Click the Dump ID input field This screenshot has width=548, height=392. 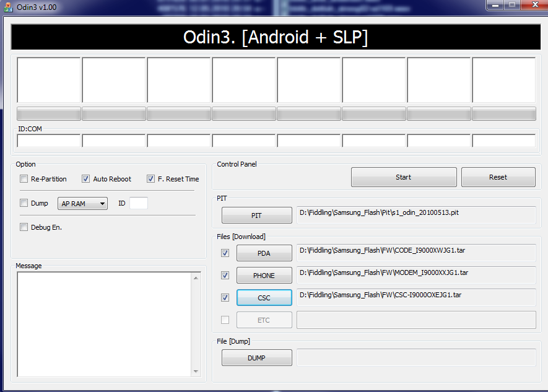(139, 203)
